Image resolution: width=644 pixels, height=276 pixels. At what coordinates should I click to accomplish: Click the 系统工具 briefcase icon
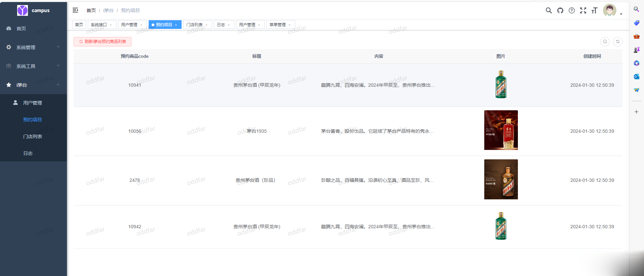pyautogui.click(x=9, y=66)
